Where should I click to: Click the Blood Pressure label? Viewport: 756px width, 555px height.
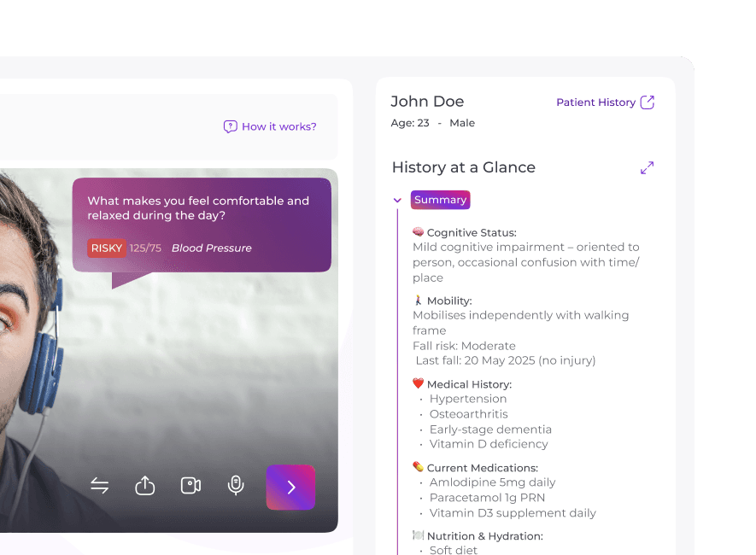212,248
